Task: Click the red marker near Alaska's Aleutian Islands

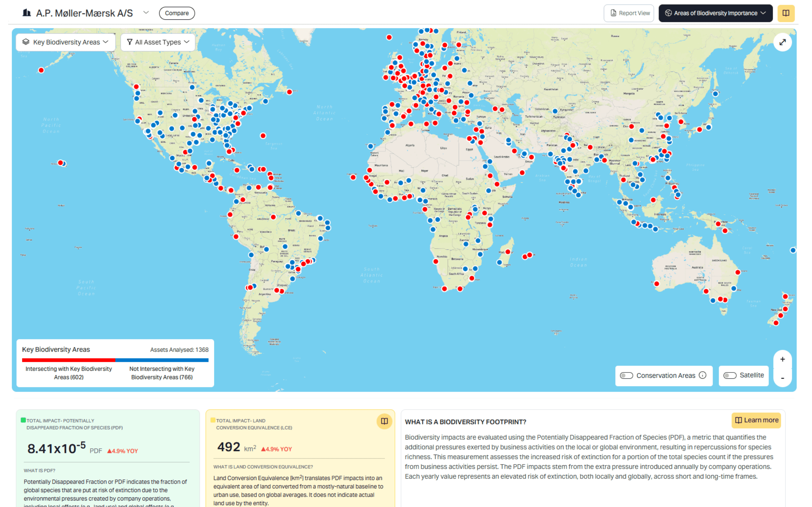Action: pyautogui.click(x=41, y=70)
